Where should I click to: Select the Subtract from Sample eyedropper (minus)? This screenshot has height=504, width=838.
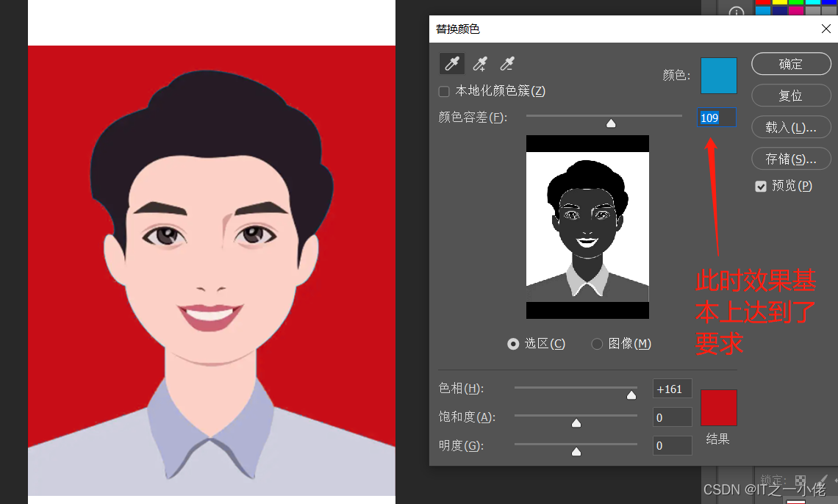coord(507,63)
